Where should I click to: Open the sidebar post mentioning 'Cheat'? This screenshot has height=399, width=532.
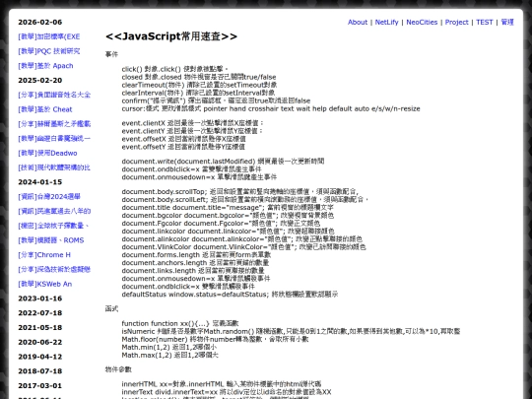point(45,109)
